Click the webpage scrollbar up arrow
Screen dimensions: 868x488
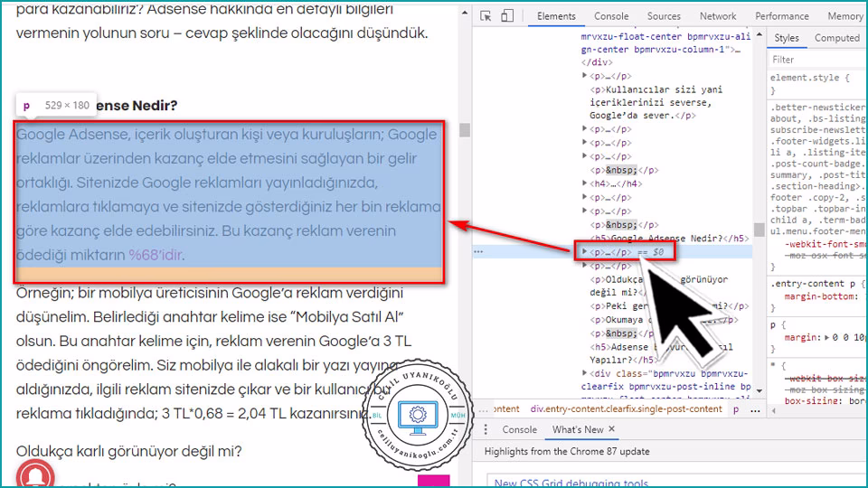tap(465, 12)
